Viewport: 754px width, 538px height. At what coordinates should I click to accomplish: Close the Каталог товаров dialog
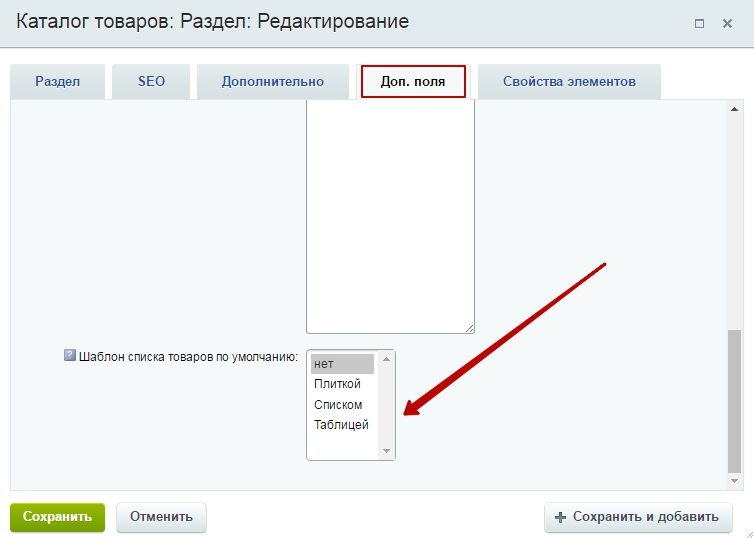click(727, 23)
